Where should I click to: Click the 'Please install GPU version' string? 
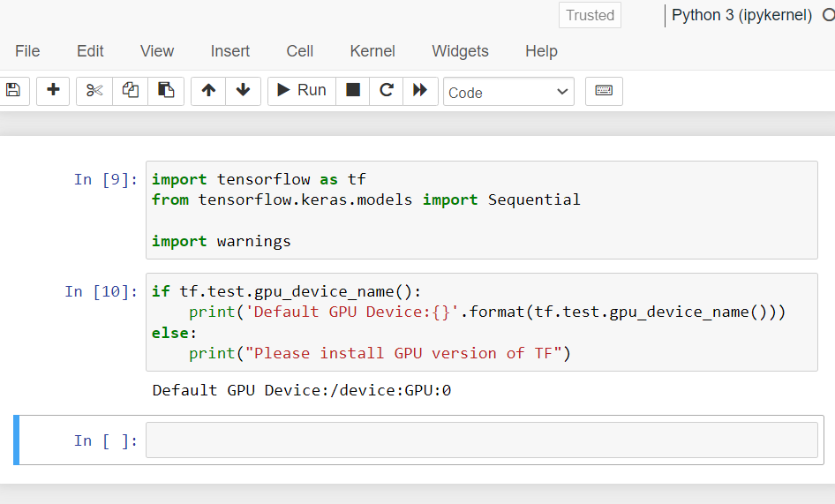pyautogui.click(x=403, y=353)
